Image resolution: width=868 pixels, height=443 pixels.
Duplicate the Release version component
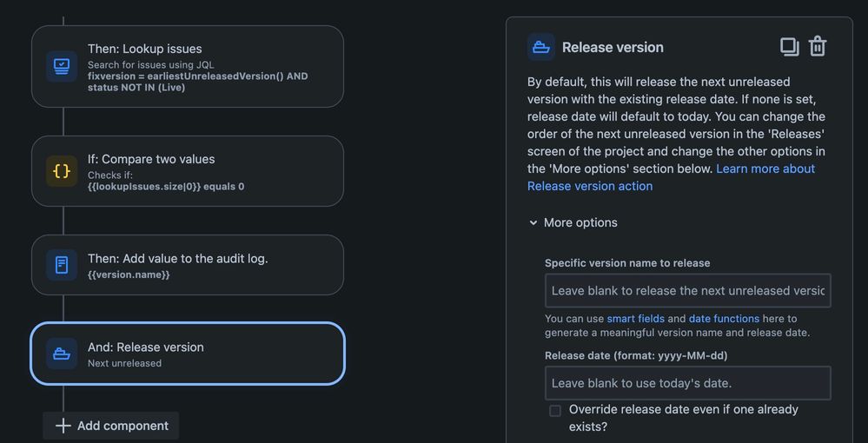point(789,47)
